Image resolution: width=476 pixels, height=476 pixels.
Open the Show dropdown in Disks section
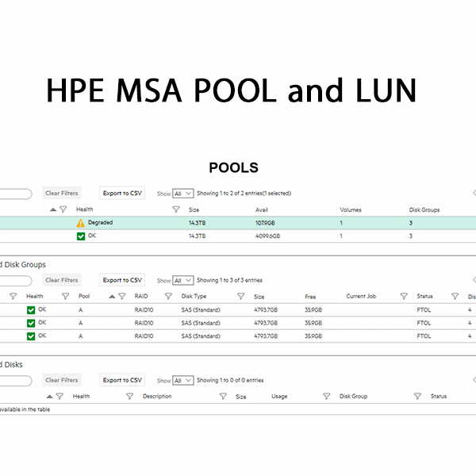tap(183, 381)
